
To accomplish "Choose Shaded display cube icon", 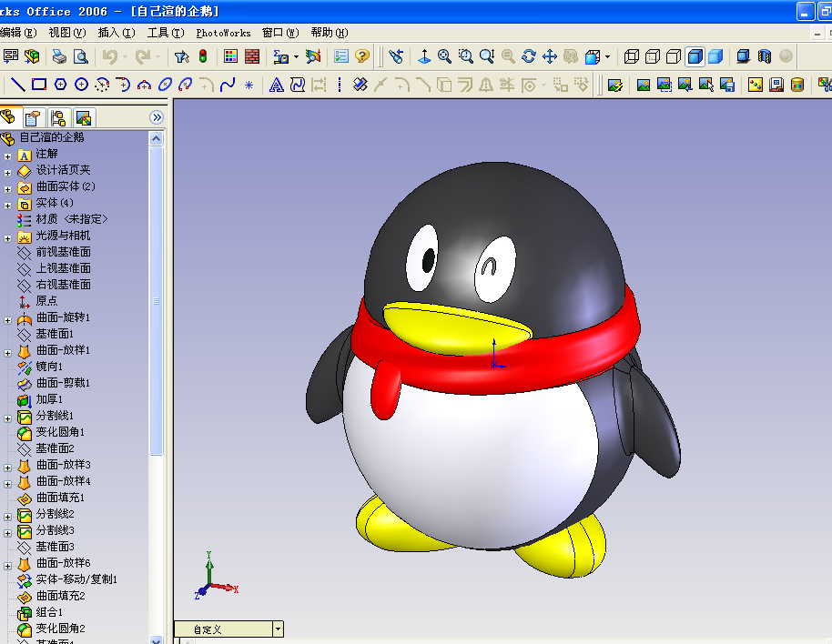I will [x=715, y=56].
